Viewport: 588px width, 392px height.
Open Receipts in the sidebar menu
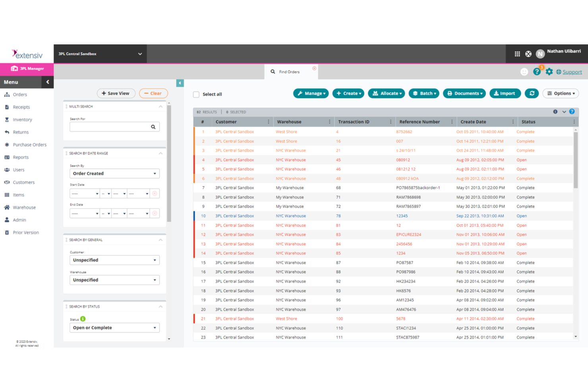click(x=21, y=107)
